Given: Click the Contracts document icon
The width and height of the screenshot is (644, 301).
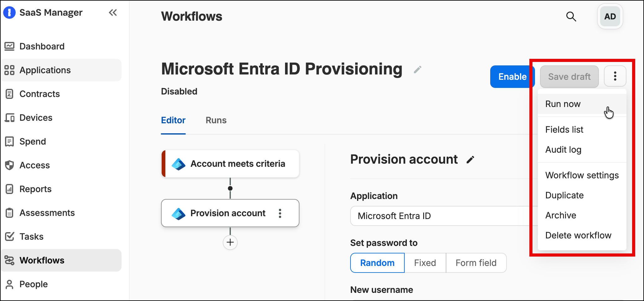Looking at the screenshot, I should click(9, 94).
